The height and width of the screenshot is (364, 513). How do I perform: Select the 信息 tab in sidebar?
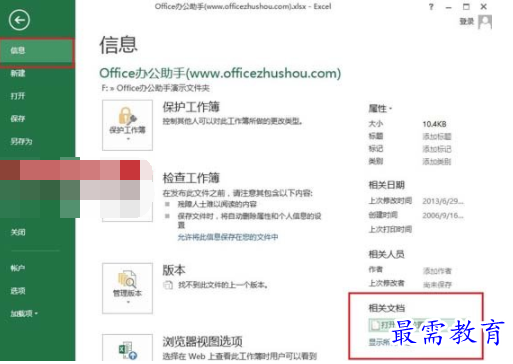(37, 51)
